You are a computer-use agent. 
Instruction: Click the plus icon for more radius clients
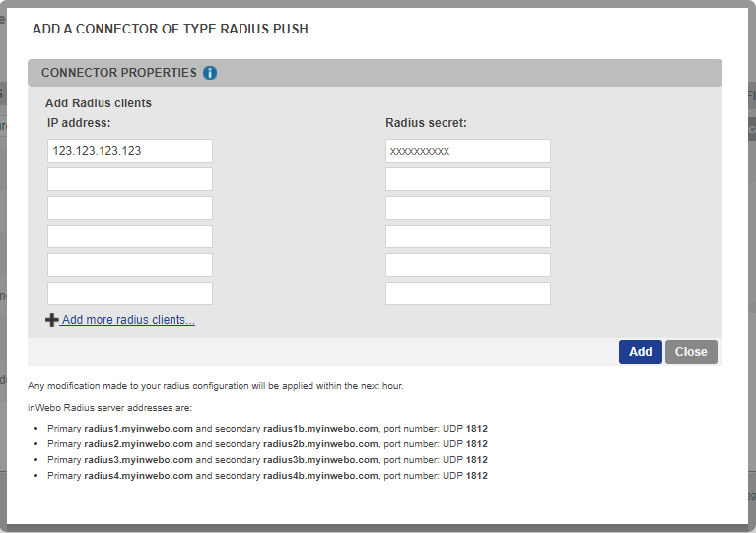tap(52, 320)
